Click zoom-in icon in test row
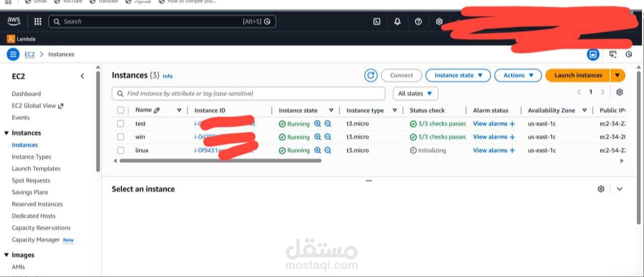644x277 pixels. (x=317, y=123)
